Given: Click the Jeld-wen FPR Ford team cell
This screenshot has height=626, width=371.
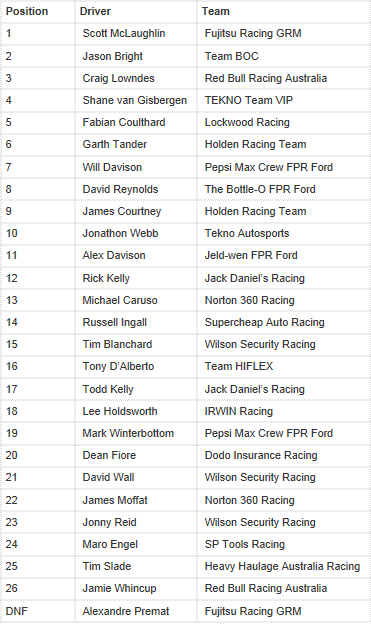Looking at the screenshot, I should 283,256.
